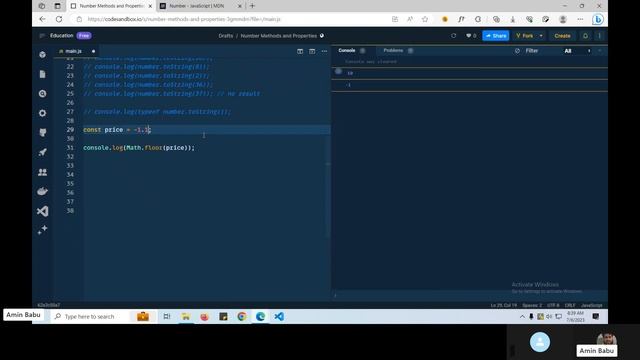The height and width of the screenshot is (360, 640).
Task: Open the Bing sidebar icon
Action: point(598,19)
